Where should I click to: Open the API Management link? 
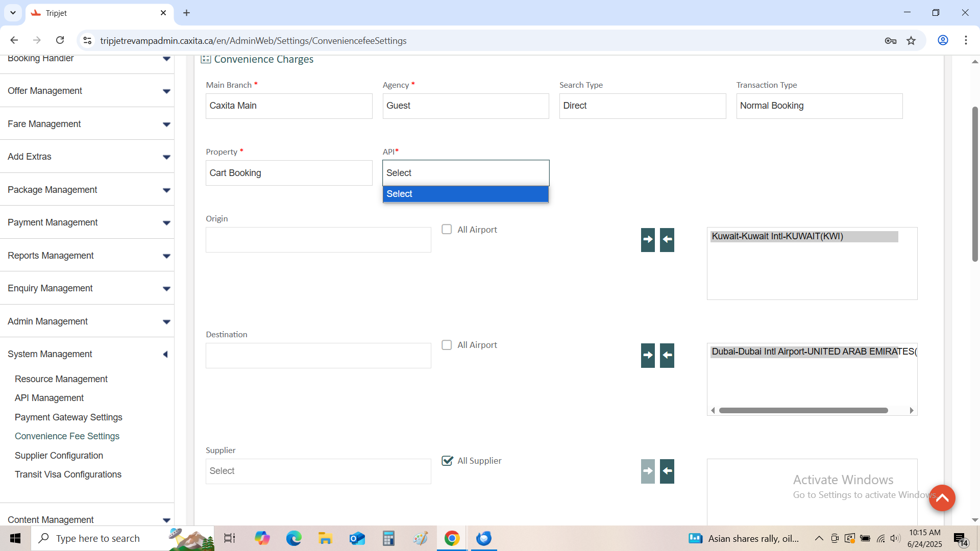[x=49, y=398]
